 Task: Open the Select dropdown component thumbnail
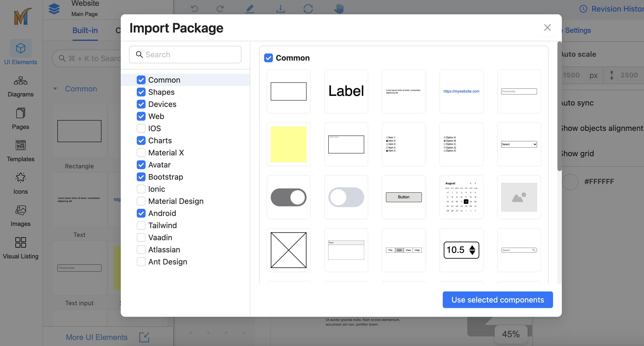pos(519,144)
